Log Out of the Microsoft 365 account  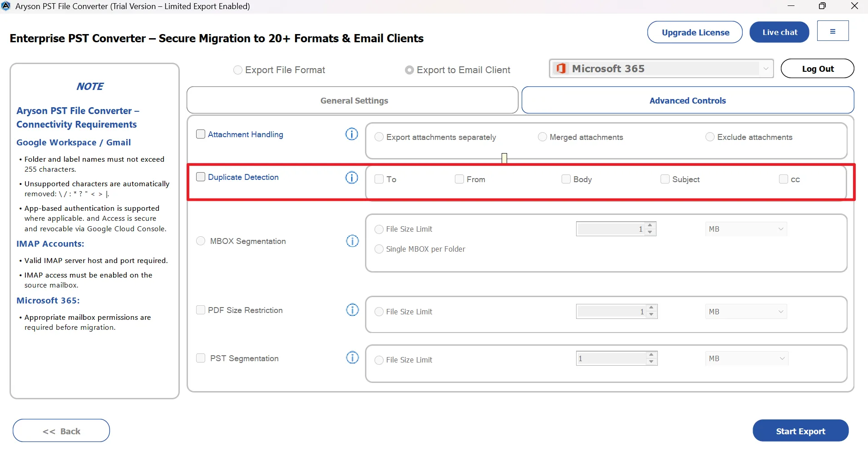coord(818,69)
